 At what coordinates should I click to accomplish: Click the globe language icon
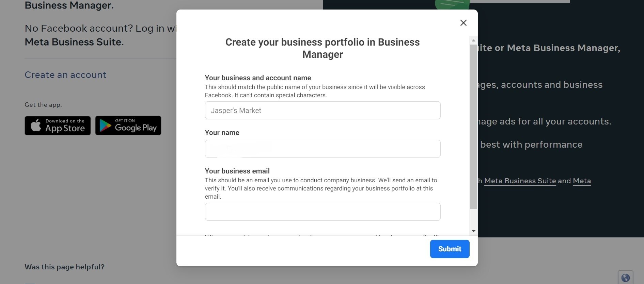point(626,278)
